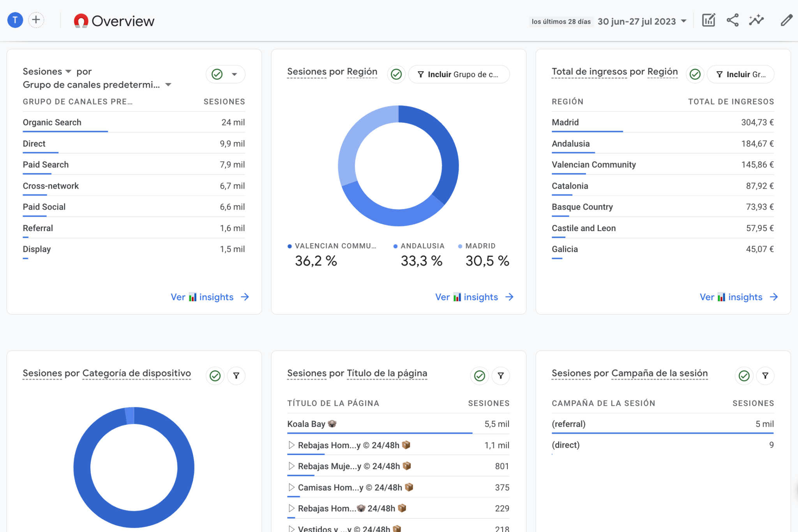798x532 pixels.
Task: Click Ver insights link under channel sessions
Action: click(x=202, y=296)
